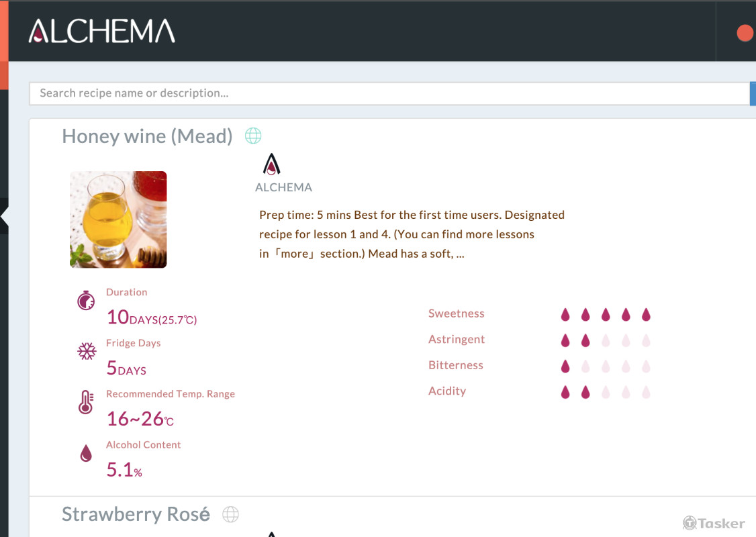Click the ALCHEMA logo in header
The width and height of the screenshot is (756, 537).
pyautogui.click(x=101, y=31)
